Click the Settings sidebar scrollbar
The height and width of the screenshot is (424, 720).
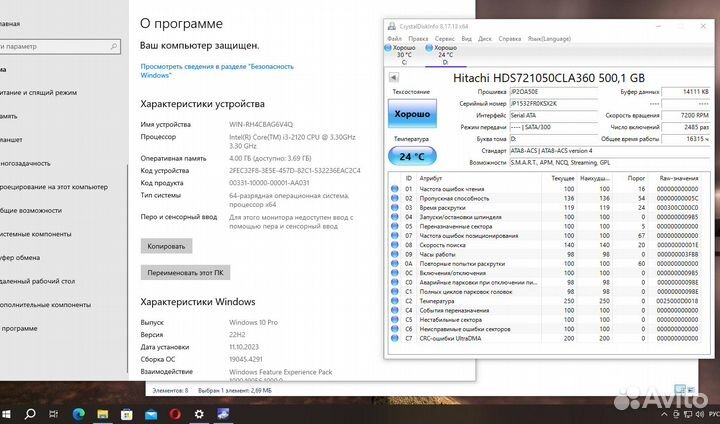pos(127,269)
